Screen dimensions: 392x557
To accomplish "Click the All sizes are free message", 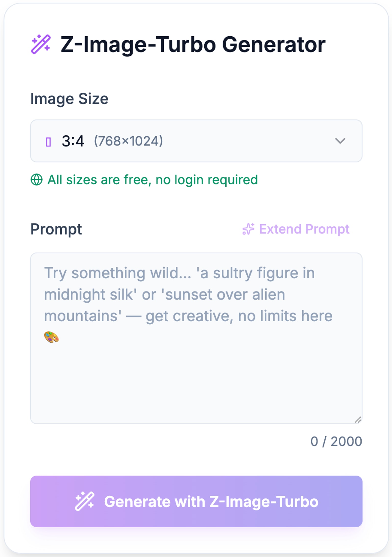I will [152, 180].
